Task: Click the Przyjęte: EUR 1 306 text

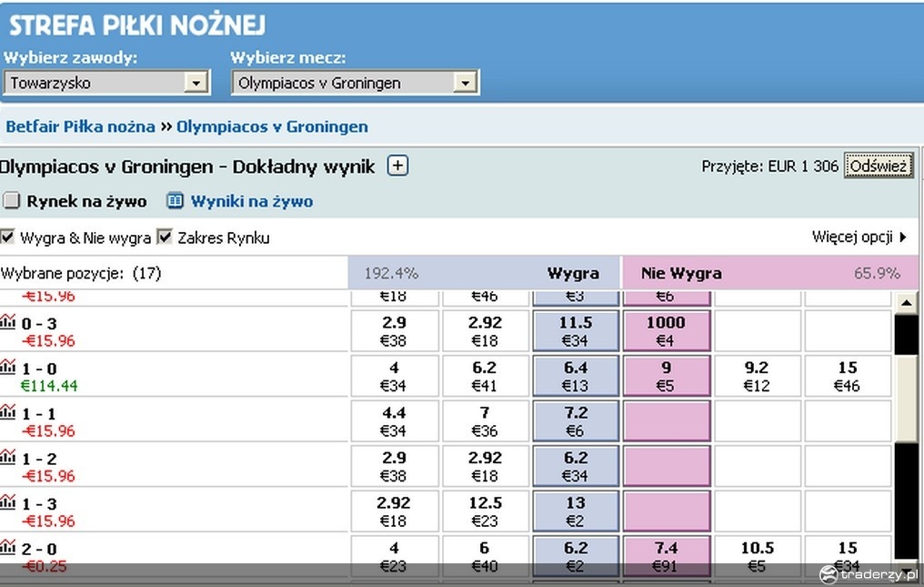Action: pyautogui.click(x=769, y=167)
